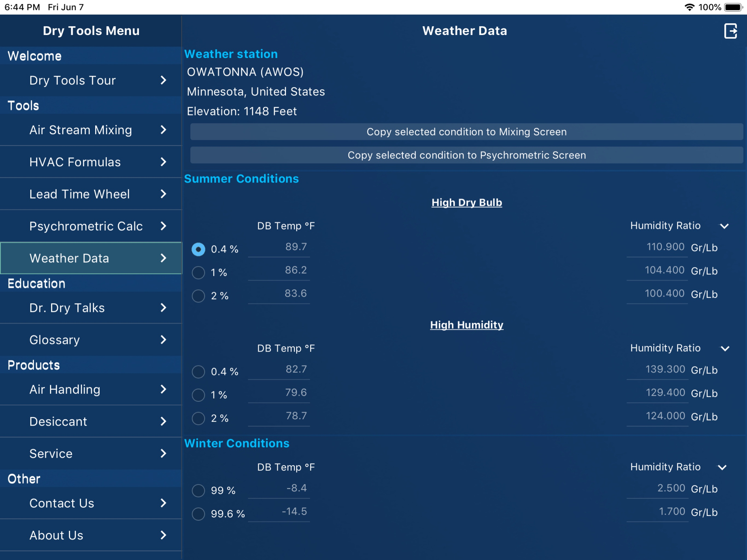Select High Humidity 2 % radio button
The width and height of the screenshot is (747, 560).
[198, 418]
